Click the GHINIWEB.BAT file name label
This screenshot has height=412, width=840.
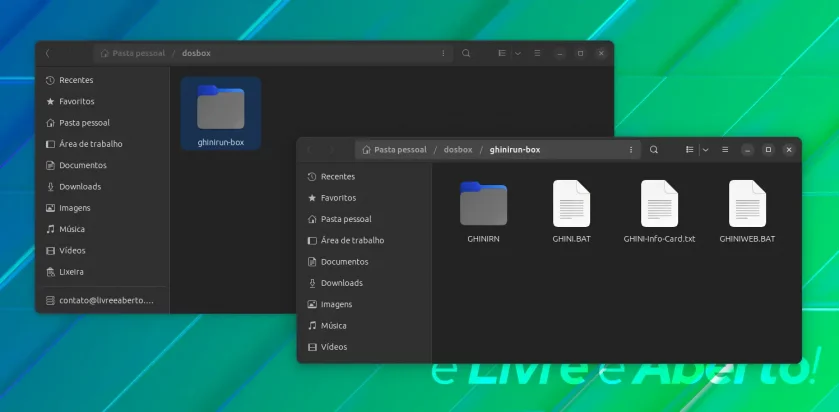point(747,239)
